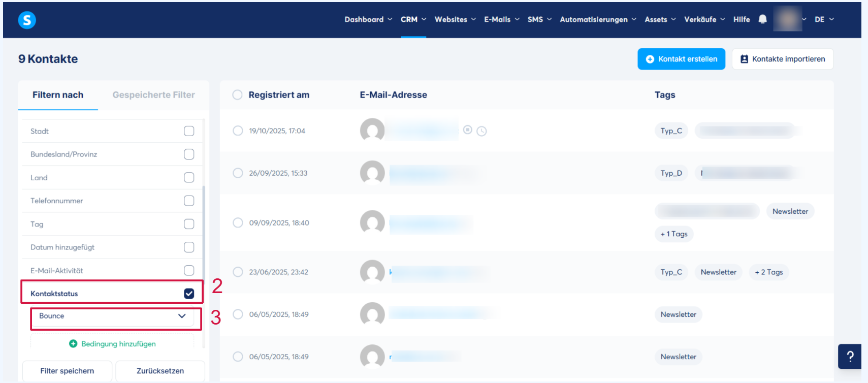Sort by the Registriert am column header
This screenshot has height=383, width=868.
coord(279,95)
